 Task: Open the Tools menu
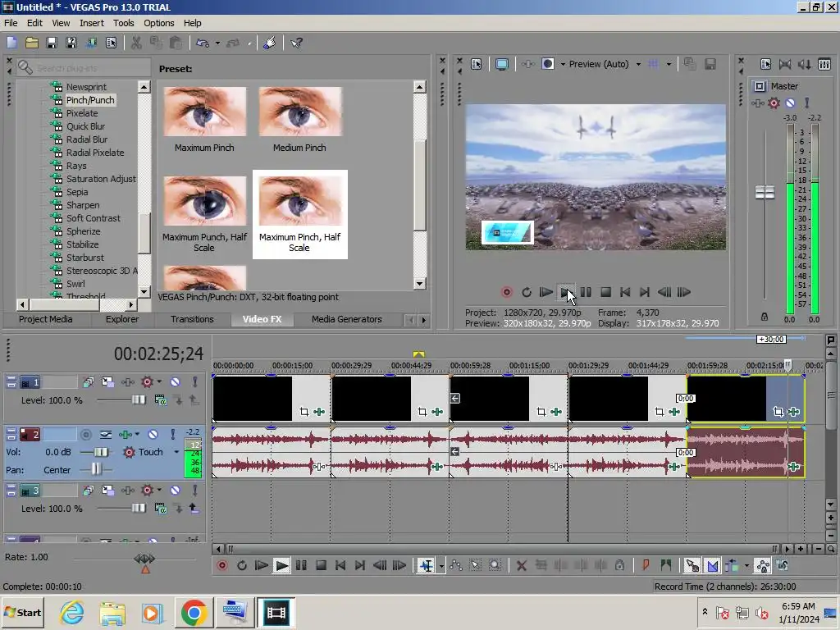click(123, 23)
